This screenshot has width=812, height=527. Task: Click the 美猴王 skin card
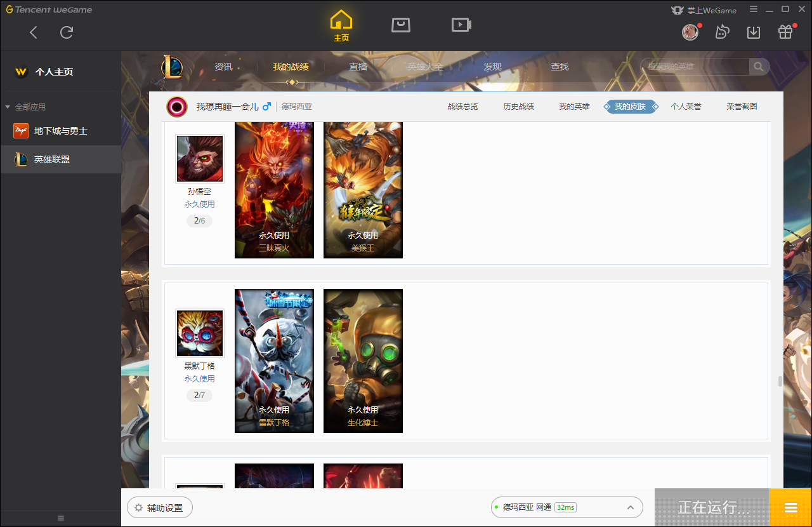(363, 190)
